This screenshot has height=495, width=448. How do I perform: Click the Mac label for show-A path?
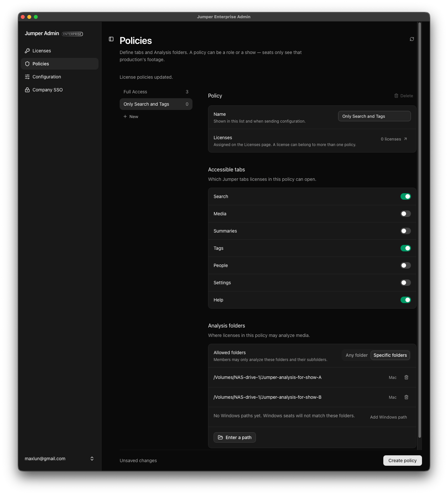point(393,378)
